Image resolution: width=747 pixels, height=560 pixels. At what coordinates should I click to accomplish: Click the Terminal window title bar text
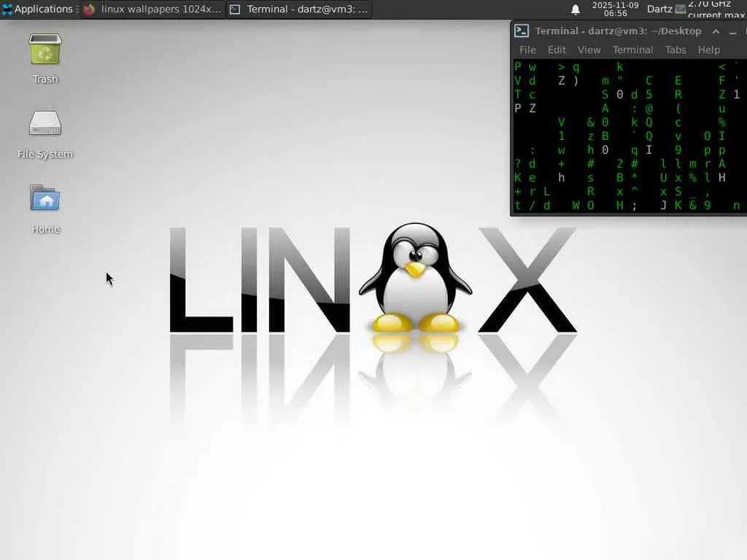(618, 31)
